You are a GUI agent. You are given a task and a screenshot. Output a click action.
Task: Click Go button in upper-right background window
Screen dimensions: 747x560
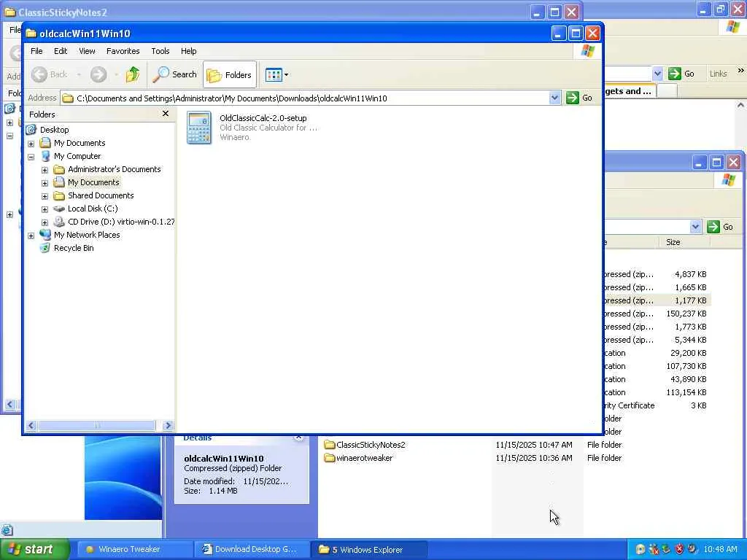click(x=681, y=74)
